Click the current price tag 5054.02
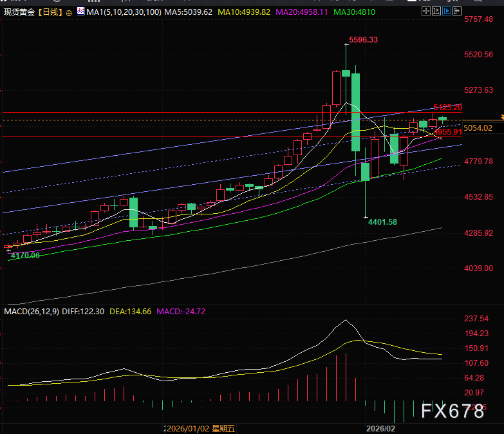The image size is (504, 434). click(478, 127)
